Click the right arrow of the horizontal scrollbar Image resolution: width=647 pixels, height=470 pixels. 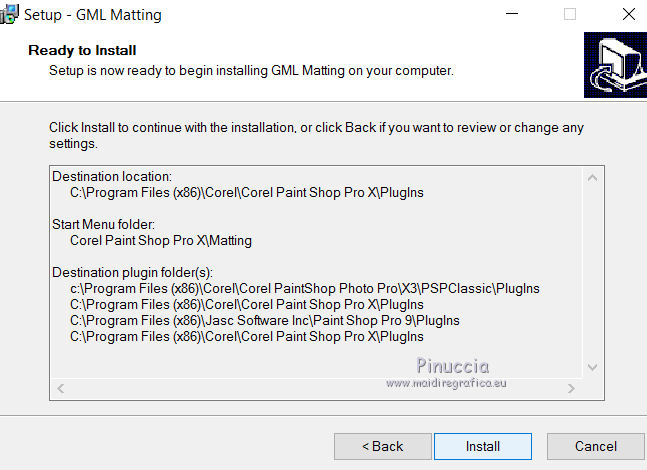point(571,387)
